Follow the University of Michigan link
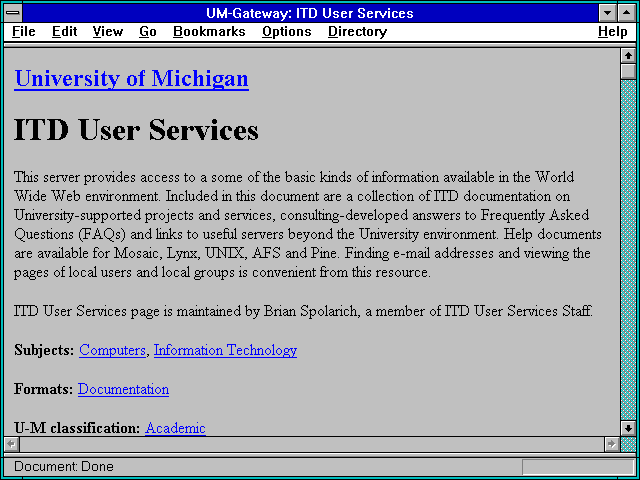The image size is (640, 480). pyautogui.click(x=131, y=78)
